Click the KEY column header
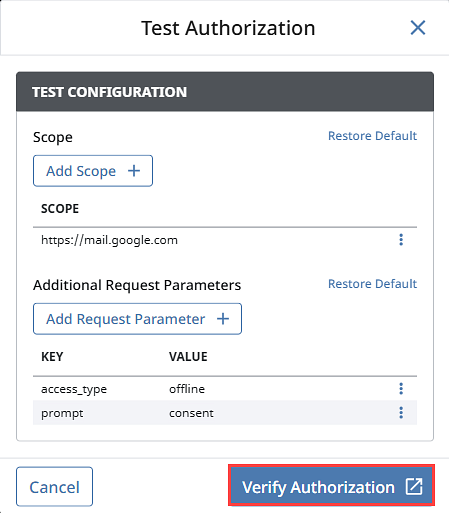The height and width of the screenshot is (513, 449). 52,357
